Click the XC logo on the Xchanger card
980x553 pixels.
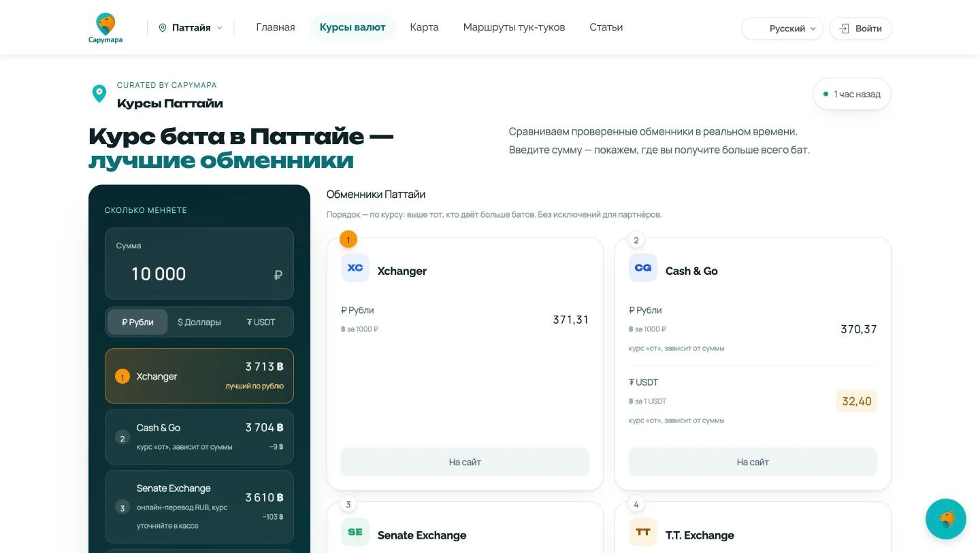355,268
